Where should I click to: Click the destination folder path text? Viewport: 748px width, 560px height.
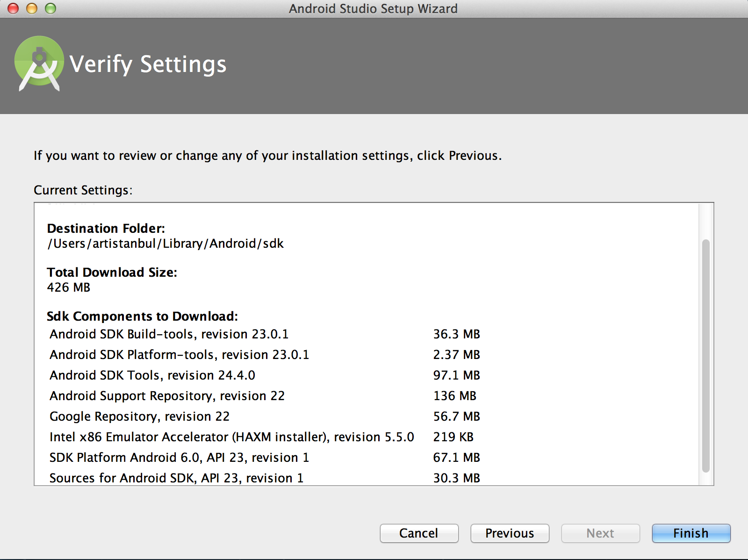[165, 244]
